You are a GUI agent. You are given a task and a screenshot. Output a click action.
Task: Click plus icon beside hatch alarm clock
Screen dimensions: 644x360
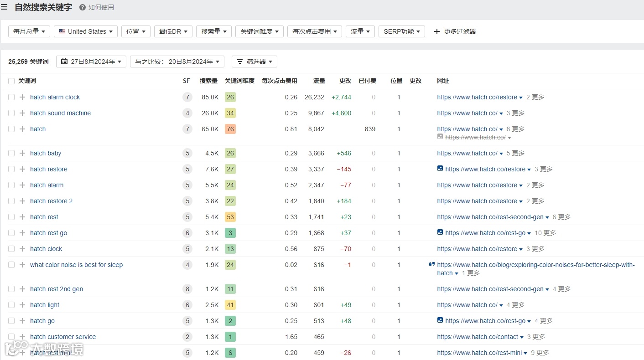click(22, 97)
